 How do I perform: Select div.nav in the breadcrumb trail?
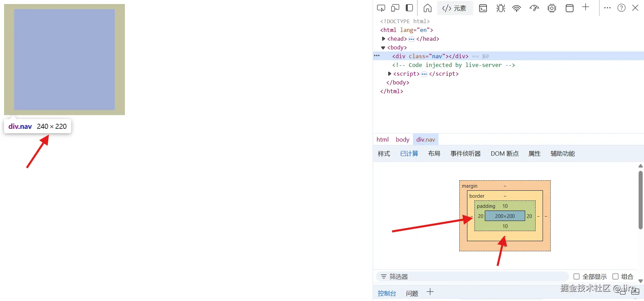pos(425,139)
